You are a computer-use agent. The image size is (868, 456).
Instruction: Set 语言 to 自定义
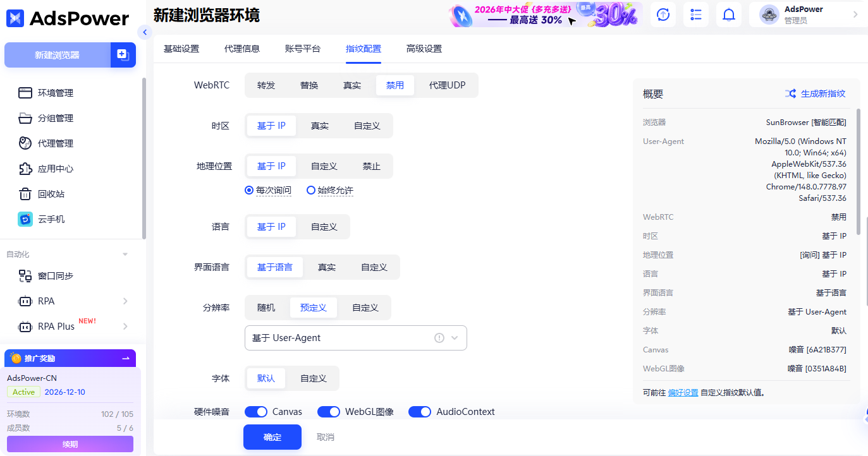point(324,227)
